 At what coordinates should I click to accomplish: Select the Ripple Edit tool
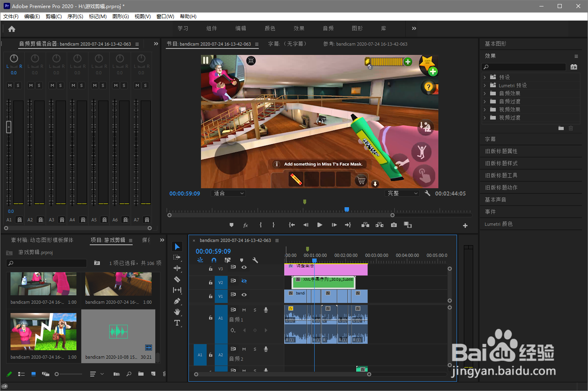[x=177, y=268]
